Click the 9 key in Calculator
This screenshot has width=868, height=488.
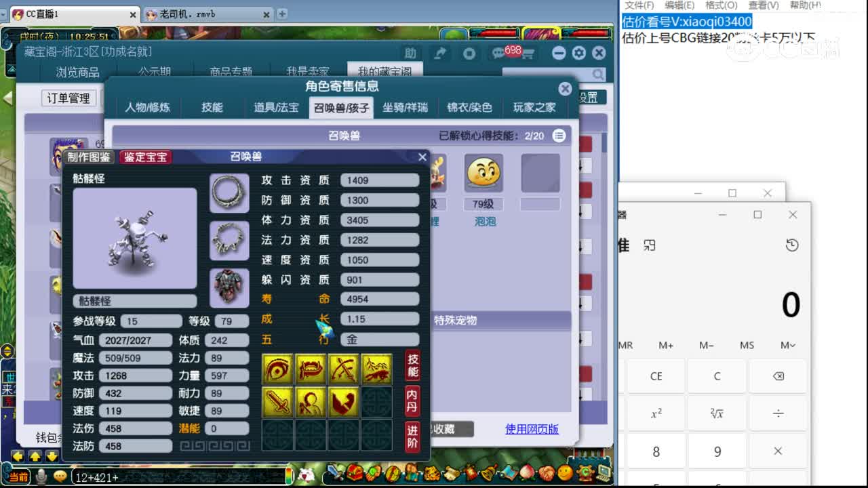[x=717, y=451]
